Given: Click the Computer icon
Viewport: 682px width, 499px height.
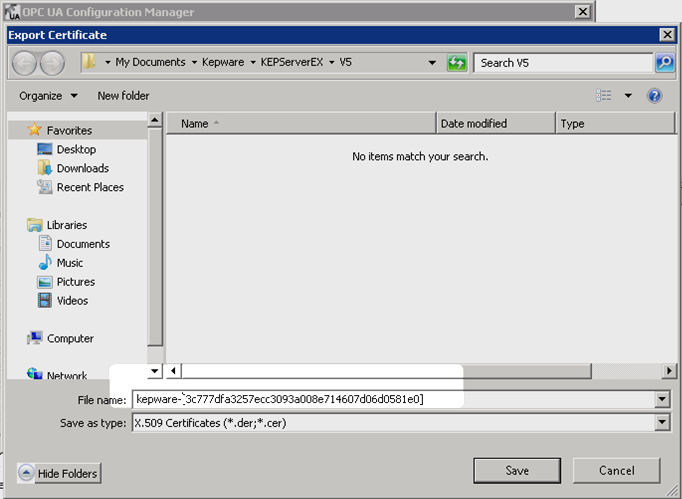Looking at the screenshot, I should click(35, 338).
